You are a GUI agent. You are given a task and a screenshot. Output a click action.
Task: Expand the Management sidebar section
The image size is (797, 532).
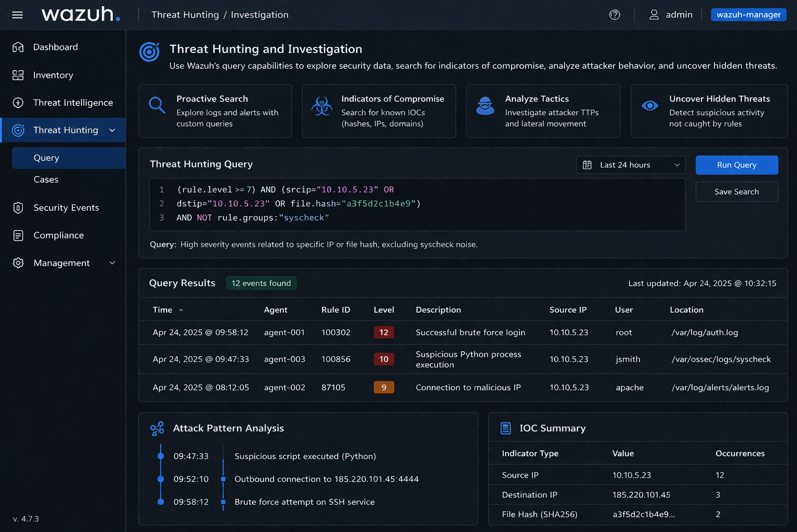click(112, 263)
